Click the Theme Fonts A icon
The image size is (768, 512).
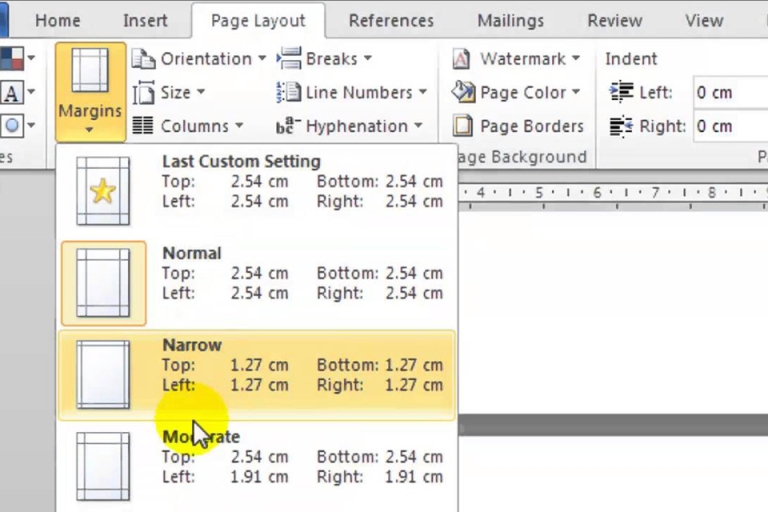12,93
